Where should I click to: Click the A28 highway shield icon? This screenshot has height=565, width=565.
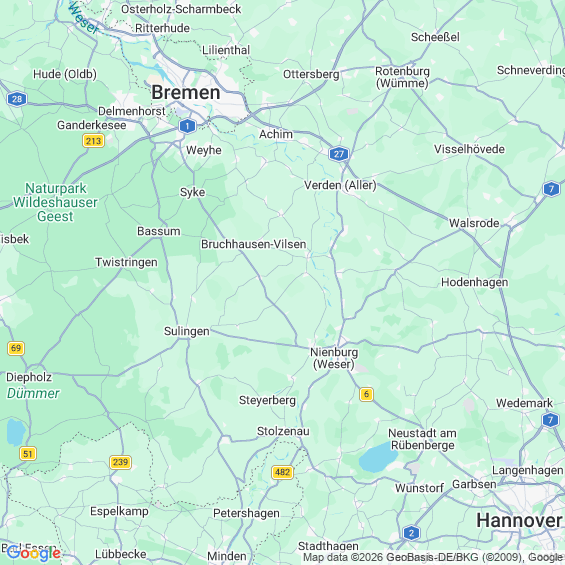coord(17,99)
